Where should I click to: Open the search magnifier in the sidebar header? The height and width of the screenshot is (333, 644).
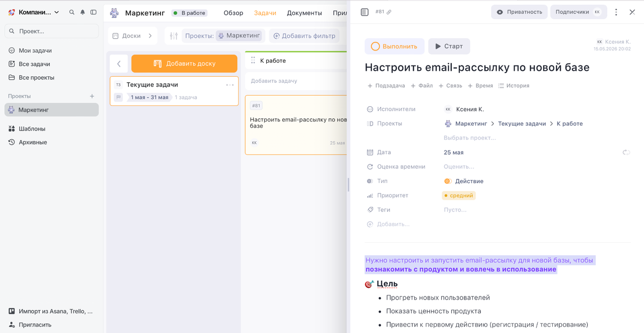72,12
